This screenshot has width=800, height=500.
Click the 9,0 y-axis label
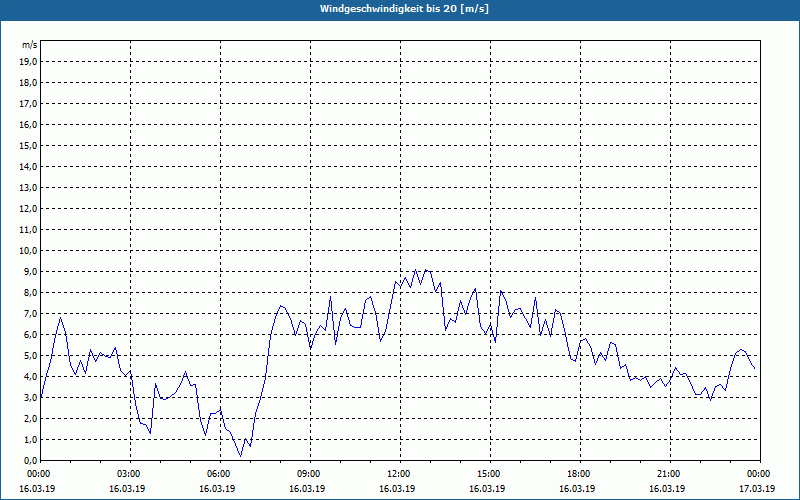(31, 271)
